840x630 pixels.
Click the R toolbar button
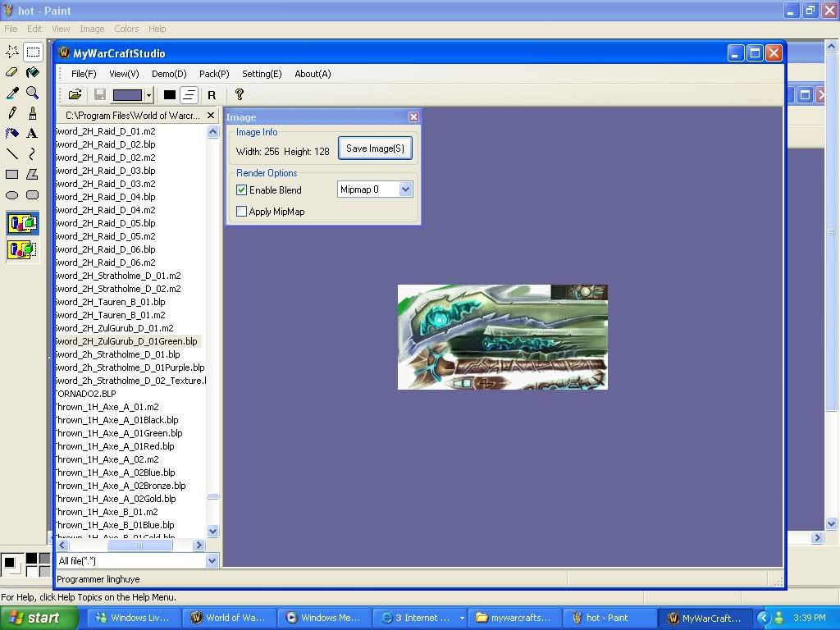click(x=212, y=95)
